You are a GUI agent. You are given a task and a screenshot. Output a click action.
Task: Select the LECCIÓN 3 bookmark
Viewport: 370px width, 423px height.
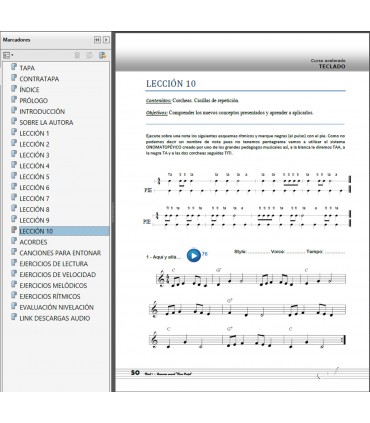pyautogui.click(x=34, y=155)
